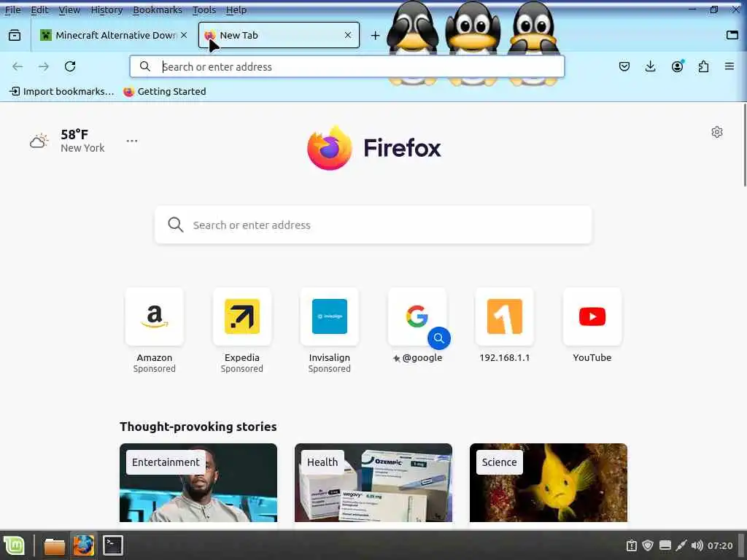The image size is (747, 560).
Task: Click the Firefox logo
Action: tap(374, 147)
